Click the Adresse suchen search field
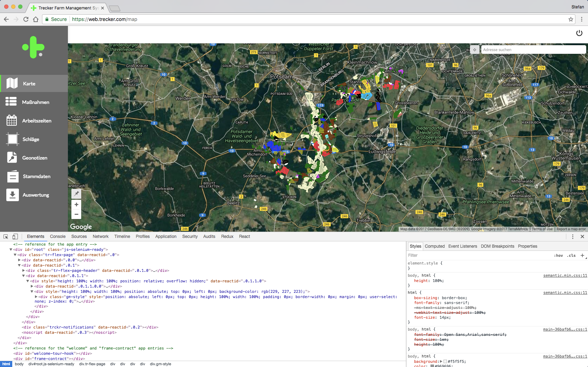The image size is (588, 367). pos(533,50)
